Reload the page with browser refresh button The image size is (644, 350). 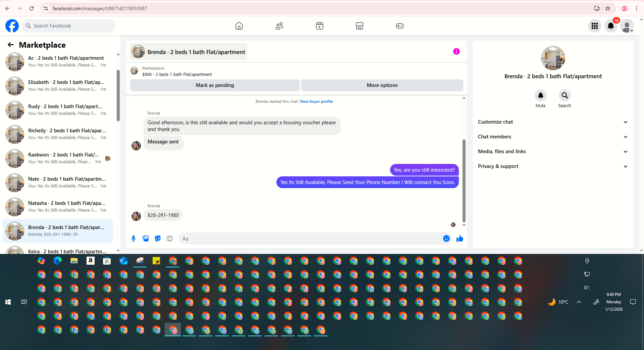click(32, 8)
